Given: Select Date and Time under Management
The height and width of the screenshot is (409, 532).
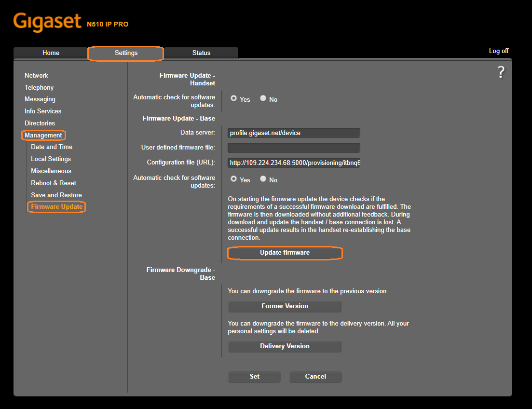Looking at the screenshot, I should click(x=51, y=147).
